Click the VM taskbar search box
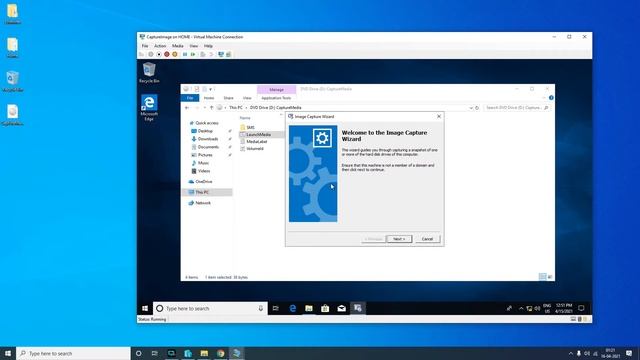The image size is (640, 360). click(x=210, y=309)
